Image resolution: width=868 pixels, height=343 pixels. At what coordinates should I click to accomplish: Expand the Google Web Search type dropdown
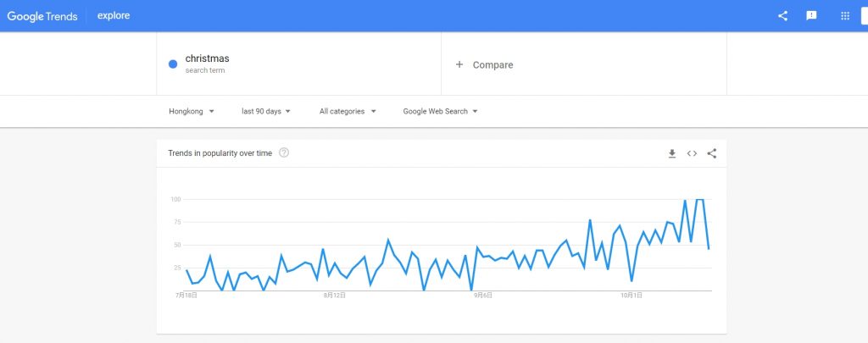pos(440,111)
